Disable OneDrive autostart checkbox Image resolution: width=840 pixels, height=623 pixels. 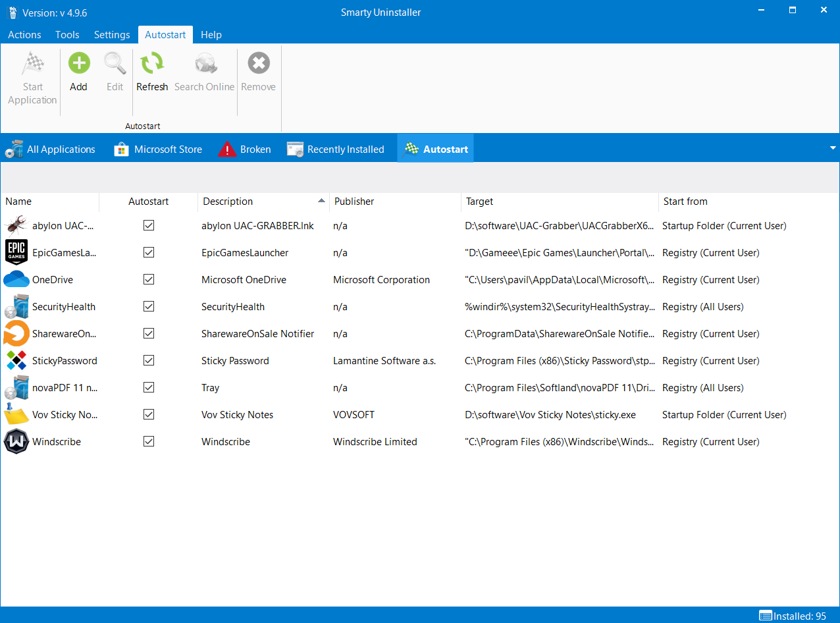[149, 279]
